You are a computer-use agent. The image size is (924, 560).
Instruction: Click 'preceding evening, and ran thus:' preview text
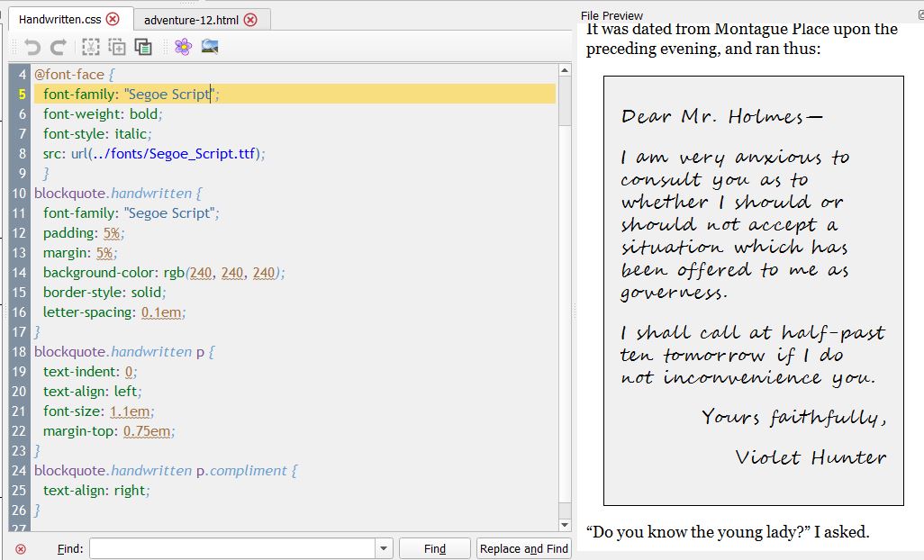pyautogui.click(x=703, y=49)
